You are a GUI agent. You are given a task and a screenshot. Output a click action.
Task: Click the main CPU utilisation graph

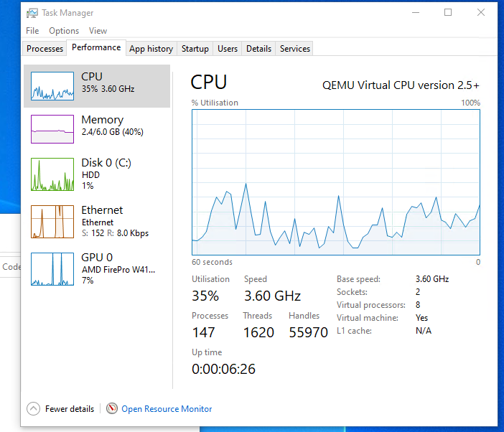(336, 182)
